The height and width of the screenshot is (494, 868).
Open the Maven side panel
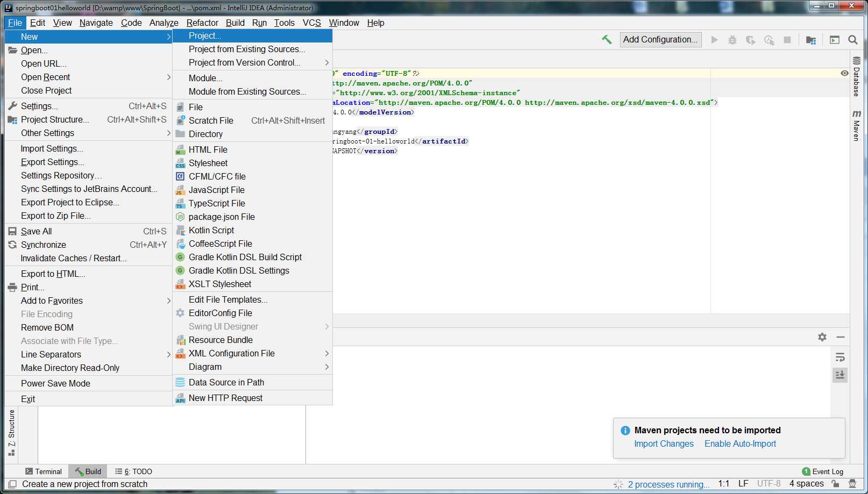pos(856,125)
